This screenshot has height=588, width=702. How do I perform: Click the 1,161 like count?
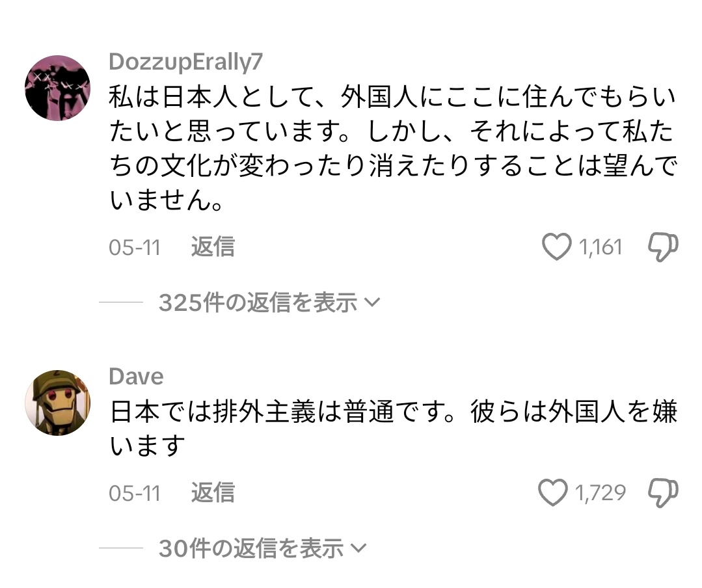click(x=600, y=248)
